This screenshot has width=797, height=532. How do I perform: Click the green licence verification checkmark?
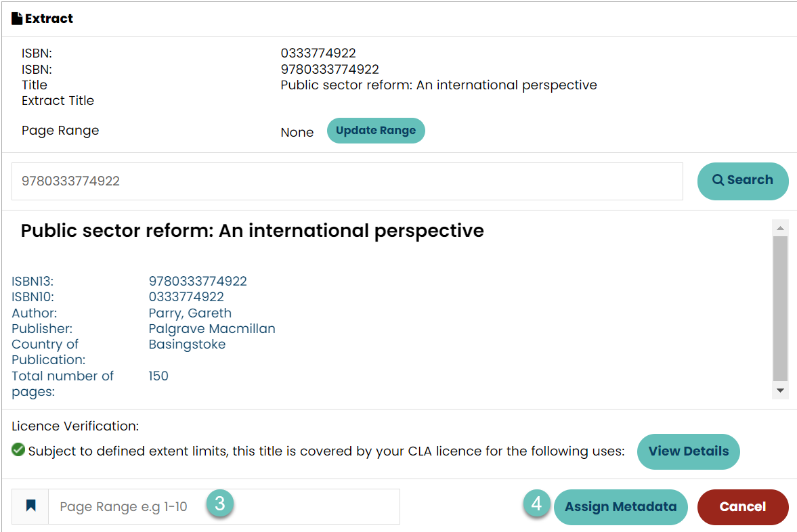[x=18, y=449]
